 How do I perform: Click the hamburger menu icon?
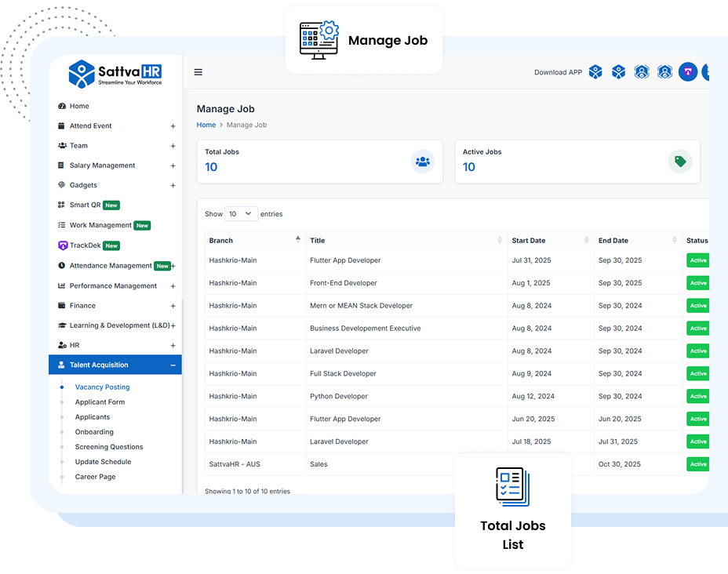198,72
